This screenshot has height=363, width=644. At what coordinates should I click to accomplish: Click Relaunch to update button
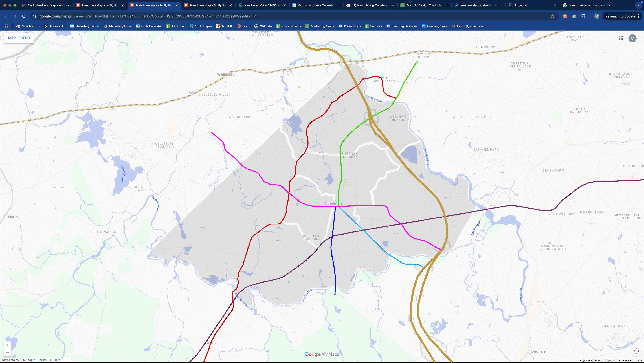pos(620,16)
